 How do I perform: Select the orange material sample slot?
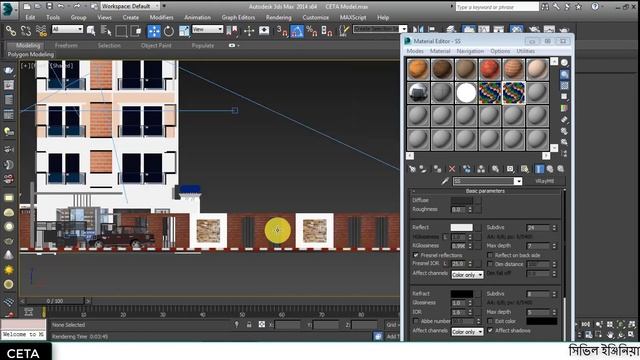(418, 69)
